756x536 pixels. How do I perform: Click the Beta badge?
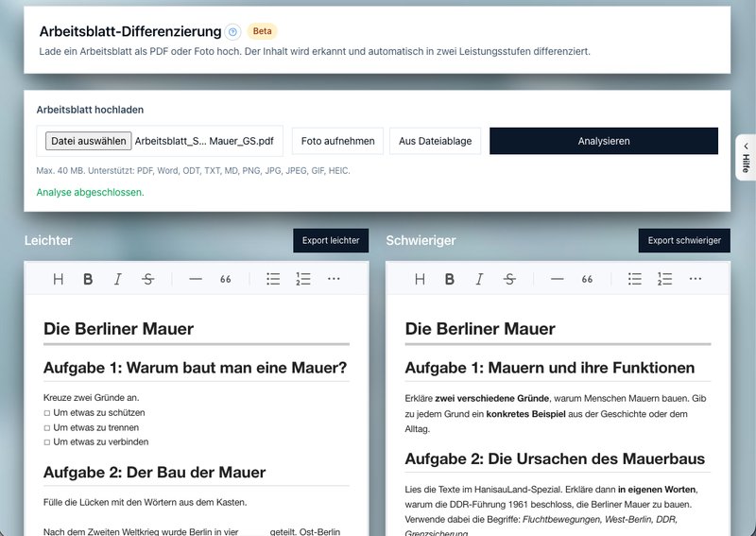click(x=263, y=31)
